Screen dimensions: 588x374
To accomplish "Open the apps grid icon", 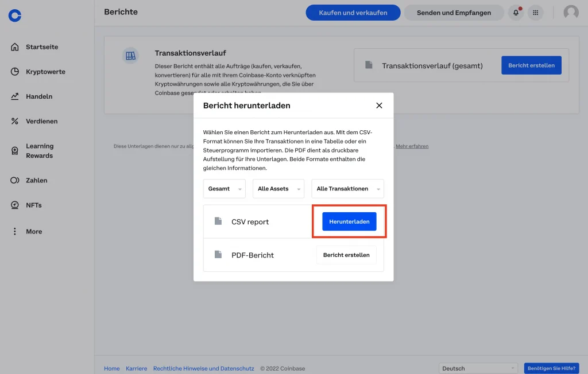I will (536, 13).
